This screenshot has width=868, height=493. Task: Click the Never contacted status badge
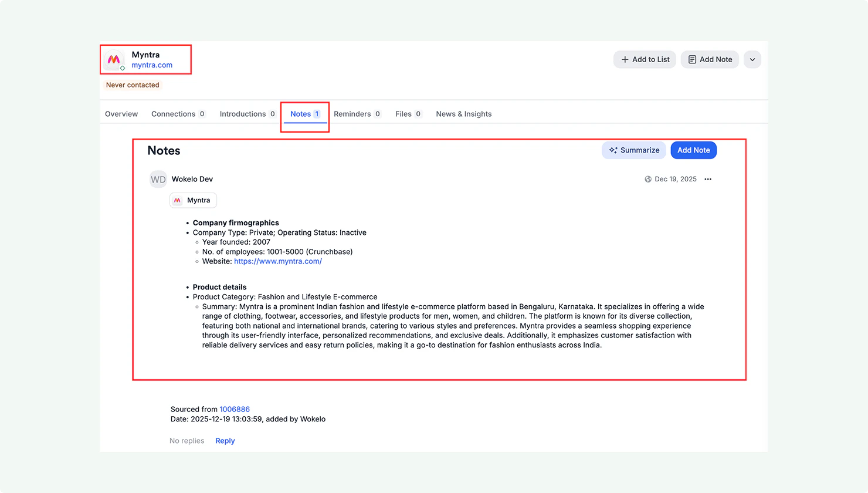133,85
